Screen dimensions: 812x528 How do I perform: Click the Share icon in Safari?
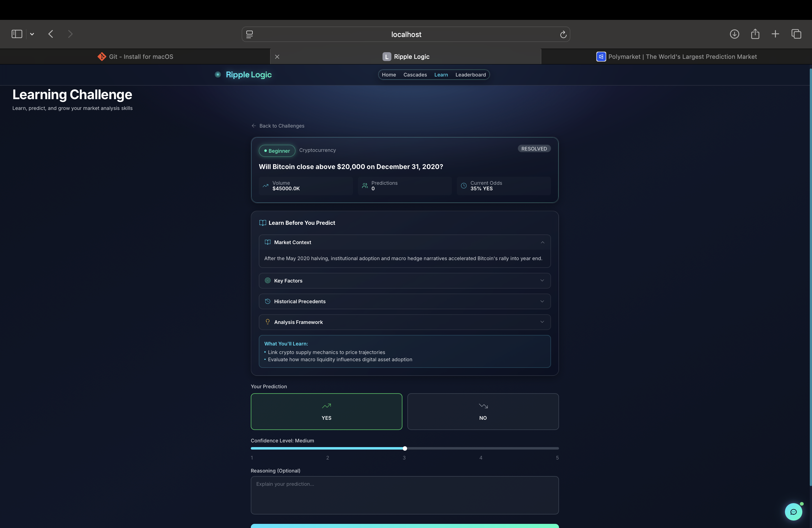click(x=755, y=34)
